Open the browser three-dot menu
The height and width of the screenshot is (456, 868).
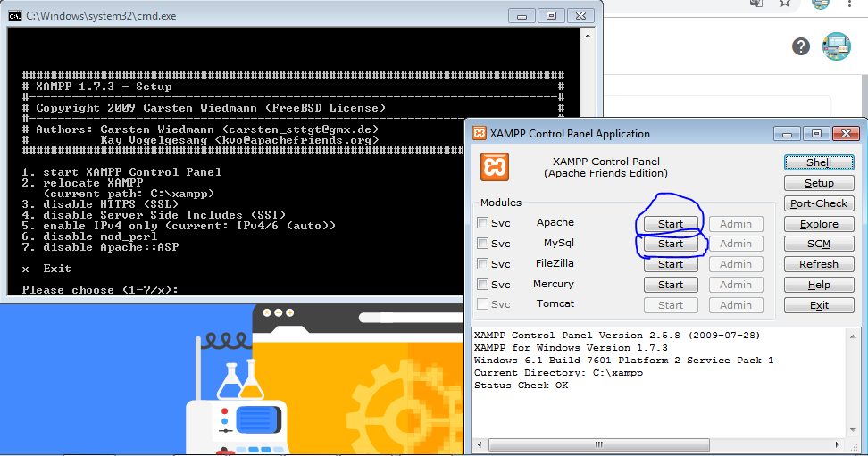[x=849, y=4]
